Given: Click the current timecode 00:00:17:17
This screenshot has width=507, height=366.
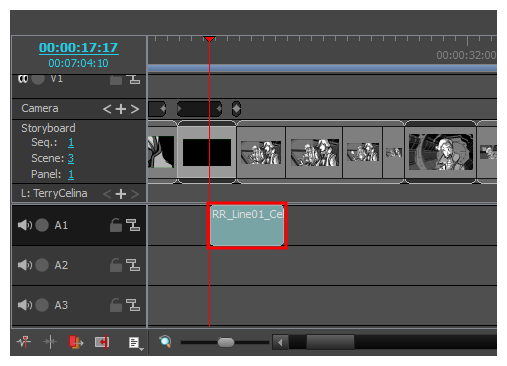Looking at the screenshot, I should tap(79, 48).
